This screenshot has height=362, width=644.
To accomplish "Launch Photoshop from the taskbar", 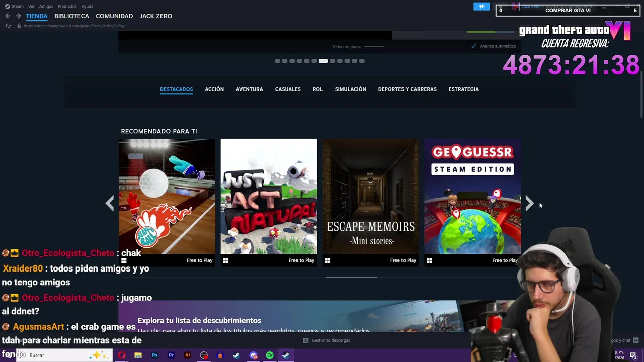I will [154, 355].
